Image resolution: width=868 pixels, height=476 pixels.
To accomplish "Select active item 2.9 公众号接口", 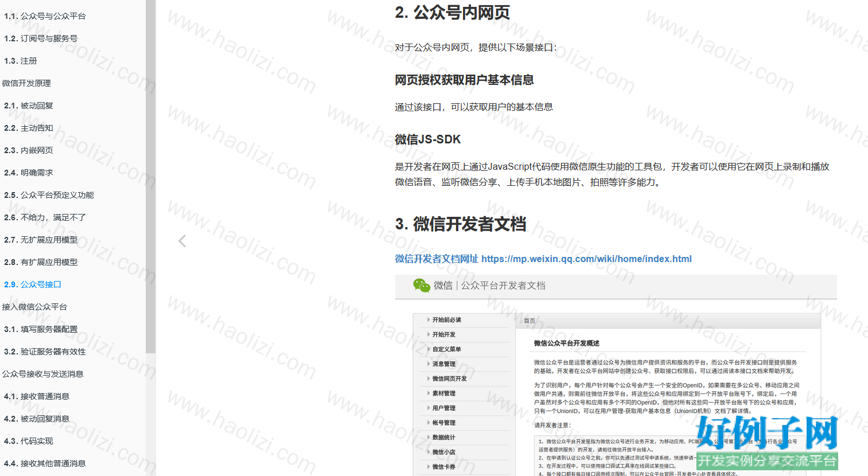I will [x=33, y=284].
